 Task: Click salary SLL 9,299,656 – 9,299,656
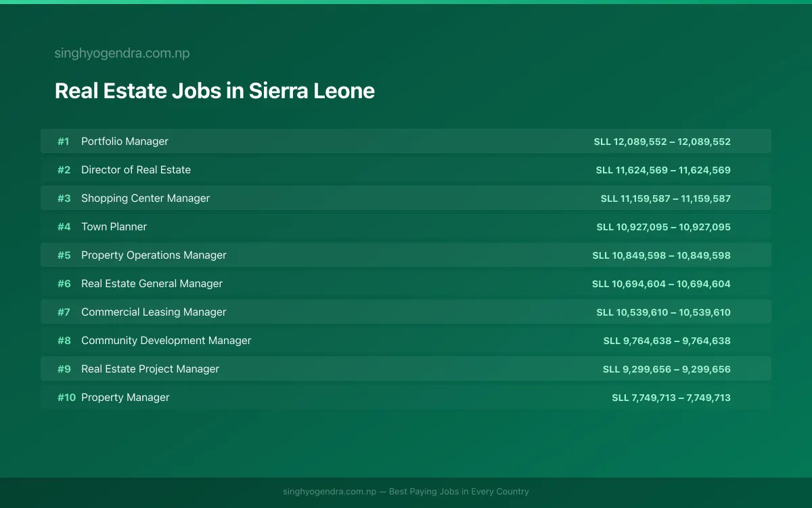667,369
